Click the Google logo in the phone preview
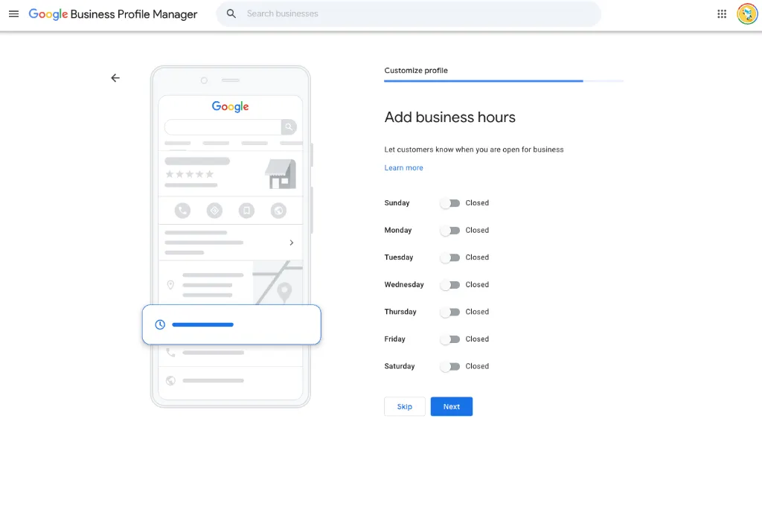Image resolution: width=762 pixels, height=532 pixels. 231,107
